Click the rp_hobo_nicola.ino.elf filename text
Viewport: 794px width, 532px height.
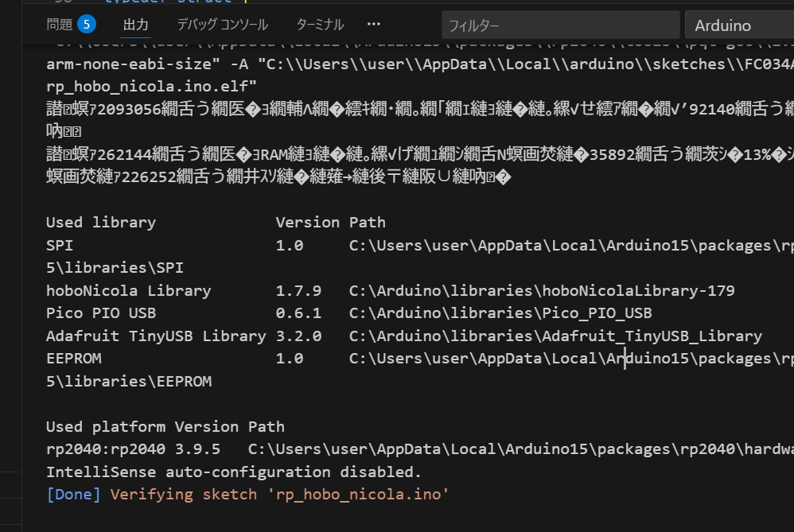(x=151, y=86)
